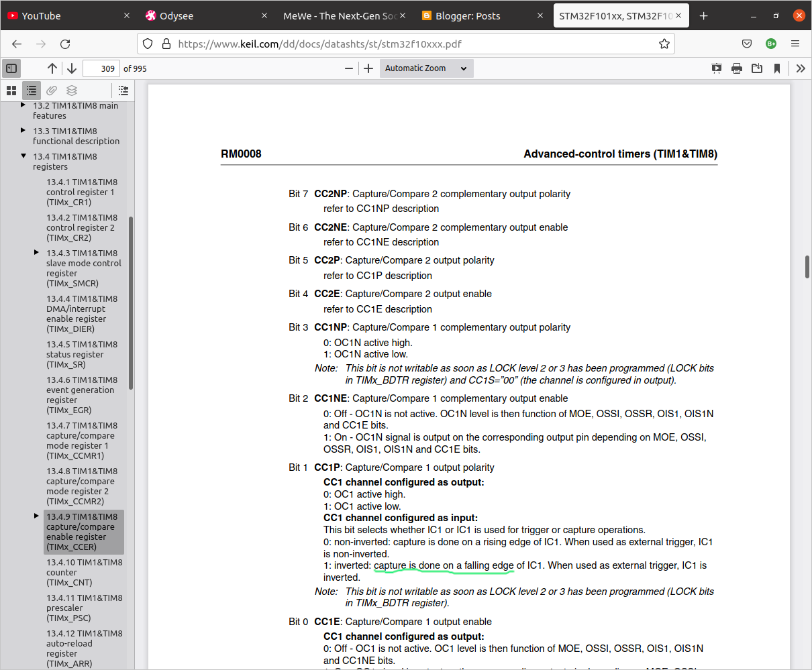Viewport: 812px width, 670px height.
Task: Reload the current page
Action: pos(65,44)
